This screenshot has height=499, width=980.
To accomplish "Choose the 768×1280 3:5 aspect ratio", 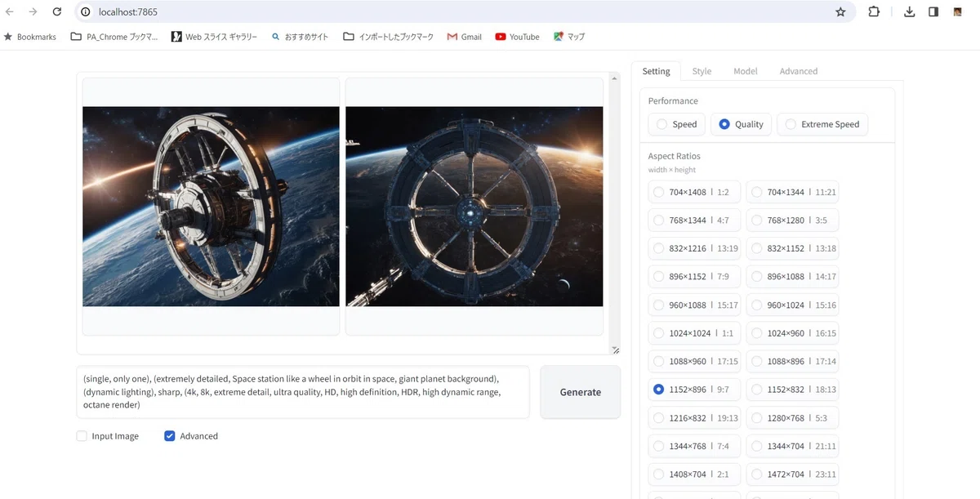I will point(792,221).
